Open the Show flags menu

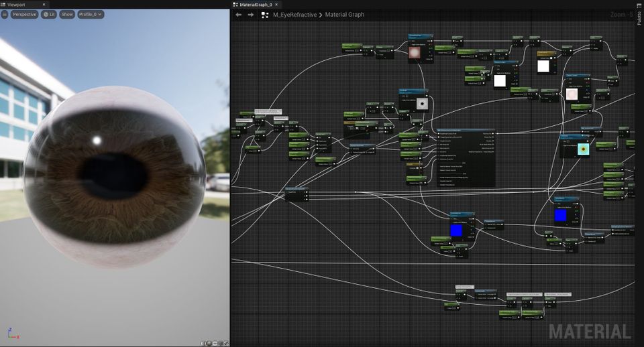pos(67,14)
